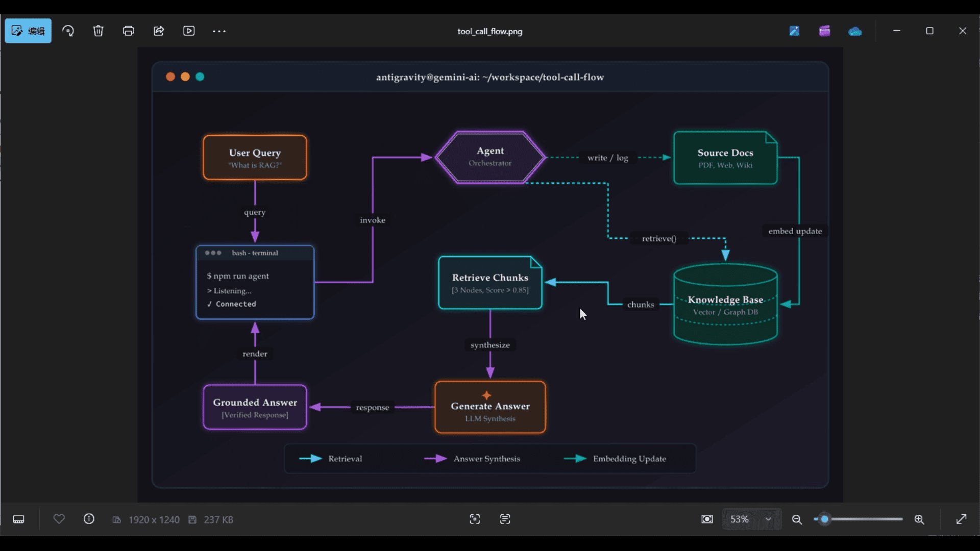Run text recognition on image
The width and height of the screenshot is (980, 551).
pyautogui.click(x=505, y=519)
